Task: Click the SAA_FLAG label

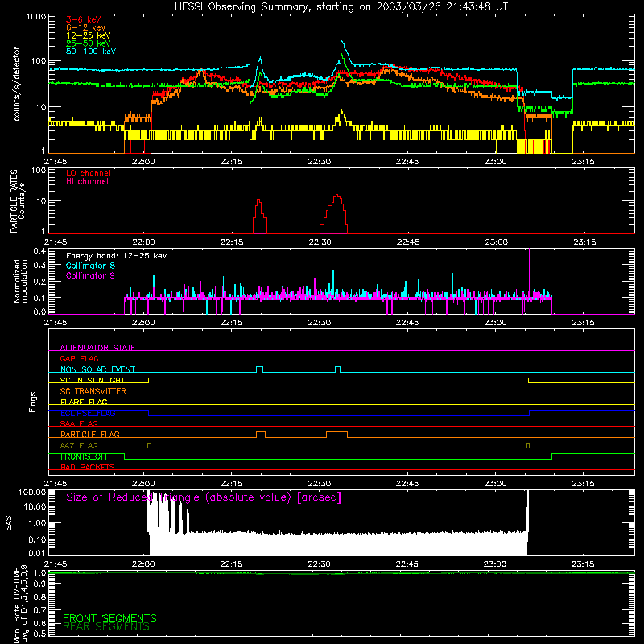Action: (79, 423)
